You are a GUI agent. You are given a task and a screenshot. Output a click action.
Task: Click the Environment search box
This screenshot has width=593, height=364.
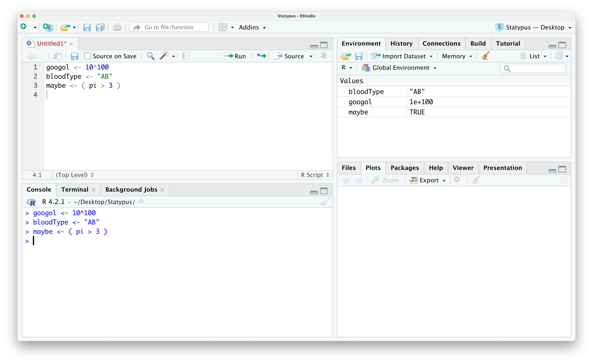point(533,68)
